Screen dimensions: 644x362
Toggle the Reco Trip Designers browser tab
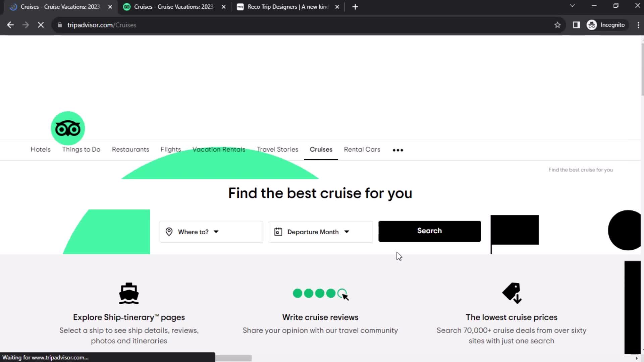coord(287,7)
